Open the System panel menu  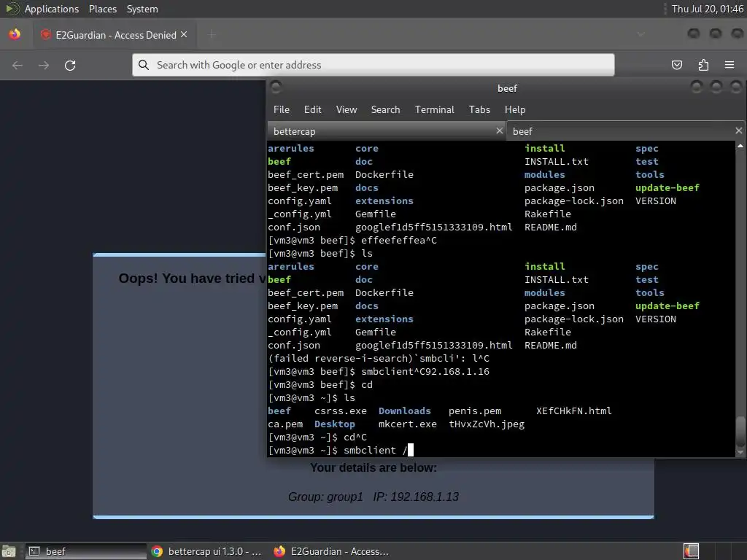tap(142, 9)
